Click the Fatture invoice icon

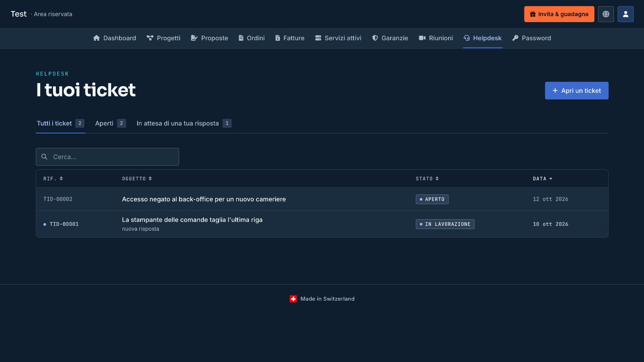277,38
